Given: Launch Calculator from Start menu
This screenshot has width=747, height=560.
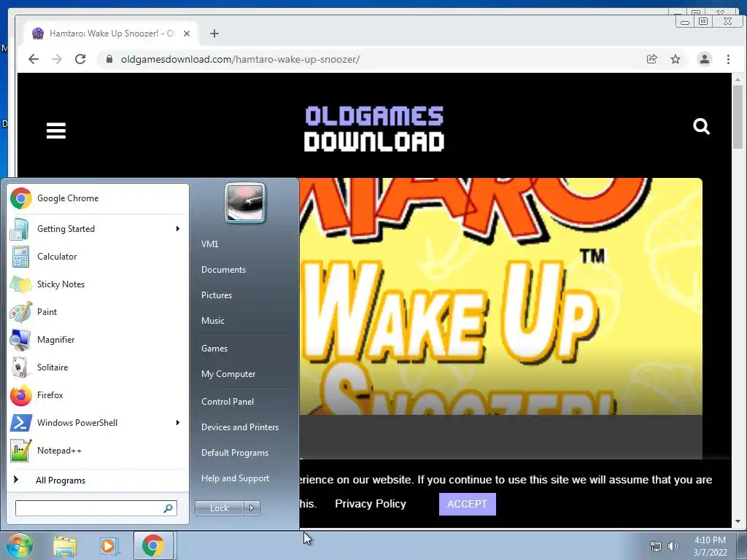Looking at the screenshot, I should [x=98, y=257].
